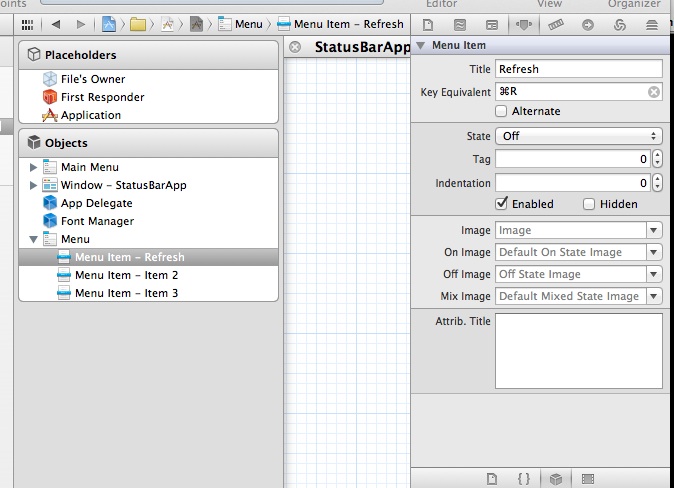Open the On Image dropdown arrow
674x488 pixels.
pos(654,252)
